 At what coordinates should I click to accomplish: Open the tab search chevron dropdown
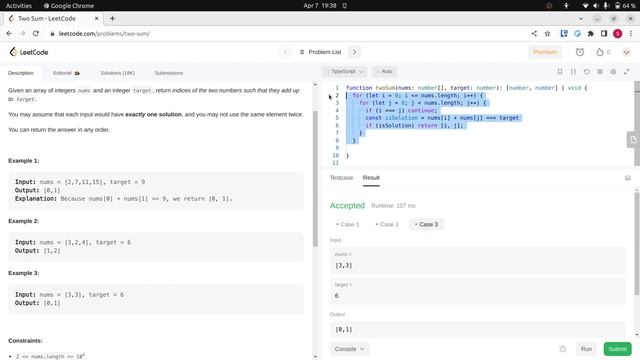coord(581,18)
